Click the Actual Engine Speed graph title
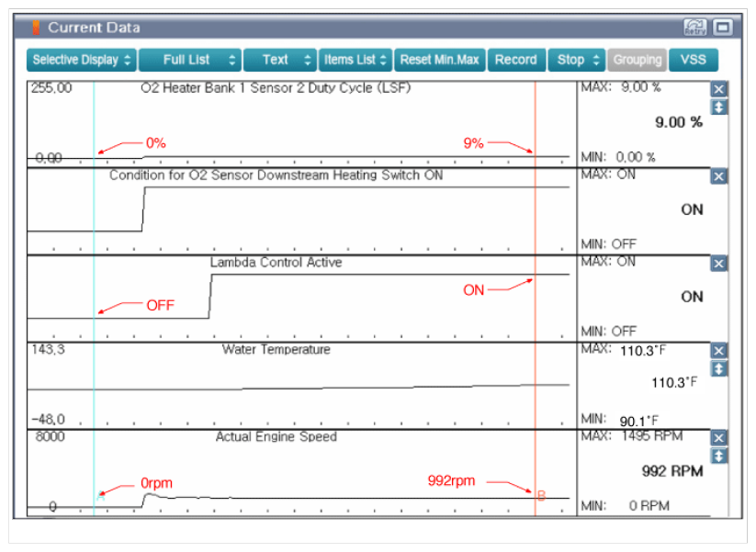This screenshot has height=552, width=756. (276, 437)
